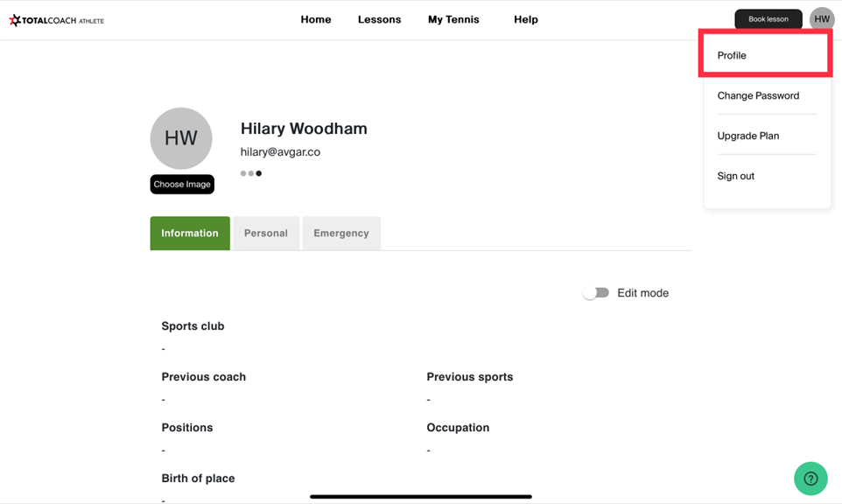The height and width of the screenshot is (504, 842).
Task: Click Help in the top navigation
Action: click(526, 19)
